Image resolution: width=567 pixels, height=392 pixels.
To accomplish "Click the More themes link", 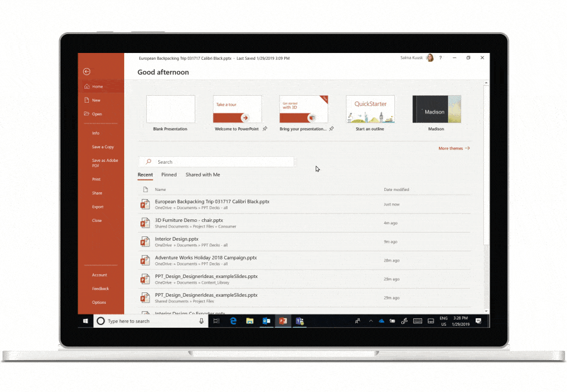I will click(454, 149).
